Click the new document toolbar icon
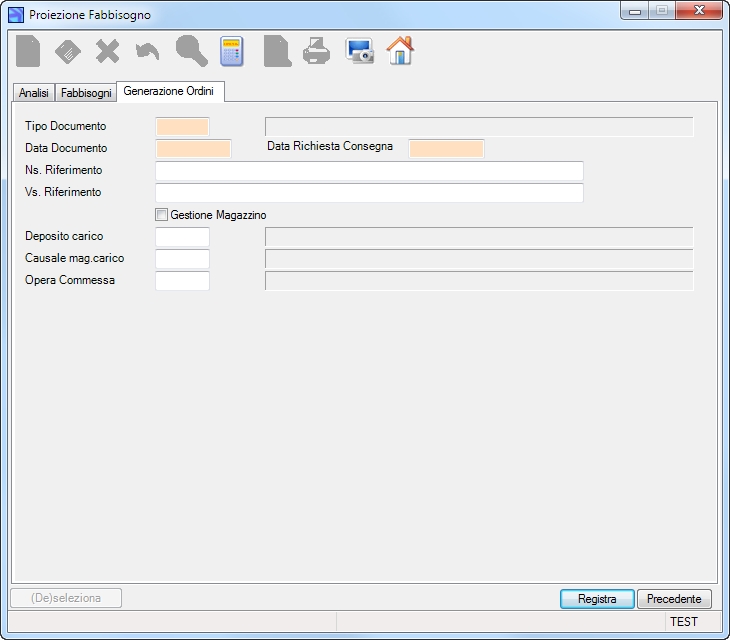The image size is (730, 640). [28, 51]
